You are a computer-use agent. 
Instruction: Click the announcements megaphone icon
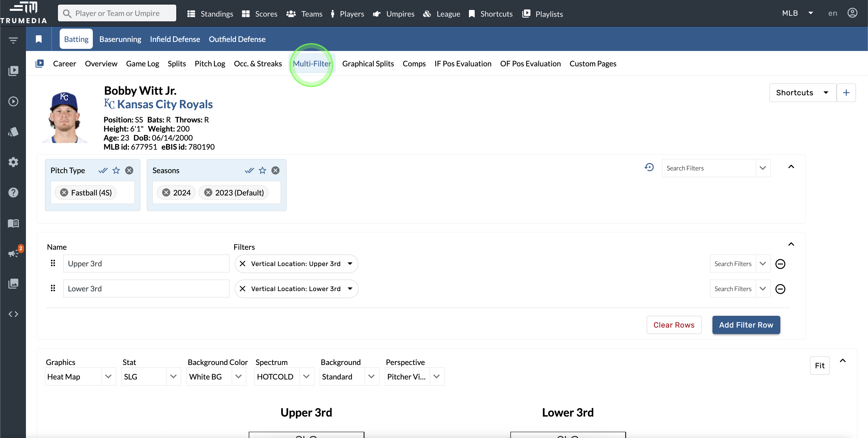13,253
